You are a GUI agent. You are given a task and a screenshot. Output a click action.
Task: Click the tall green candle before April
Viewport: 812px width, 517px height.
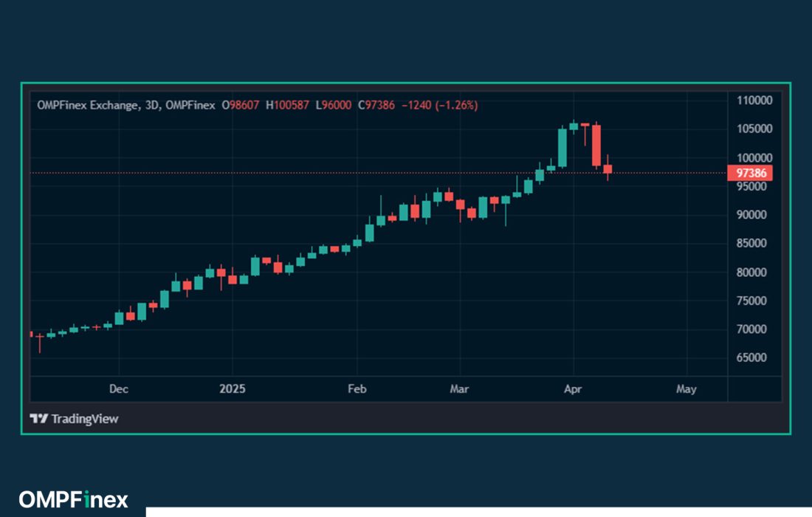coord(562,148)
